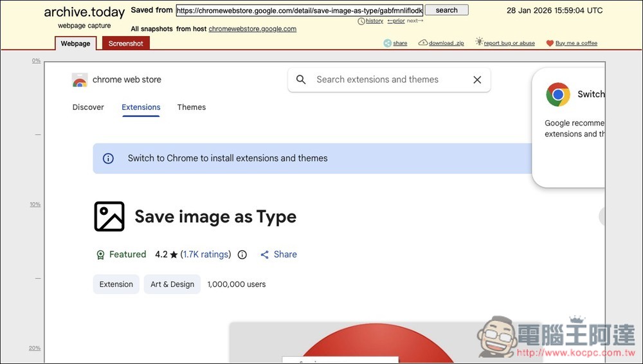This screenshot has height=364, width=643.
Task: Click the heart icon for coffee
Action: pyautogui.click(x=550, y=43)
